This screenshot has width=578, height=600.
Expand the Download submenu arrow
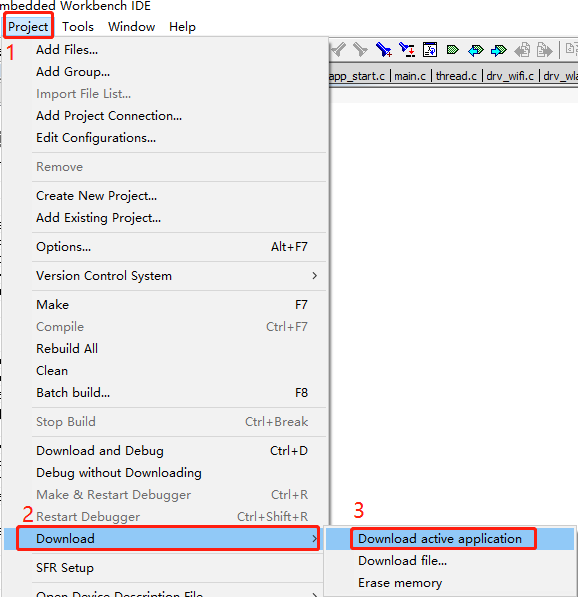[314, 539]
